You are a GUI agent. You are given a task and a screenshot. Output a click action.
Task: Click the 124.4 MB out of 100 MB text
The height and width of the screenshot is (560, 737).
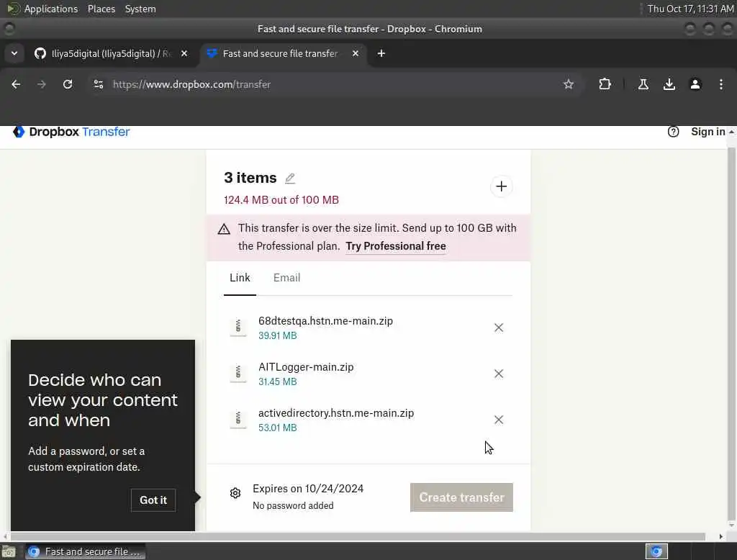[x=281, y=200]
